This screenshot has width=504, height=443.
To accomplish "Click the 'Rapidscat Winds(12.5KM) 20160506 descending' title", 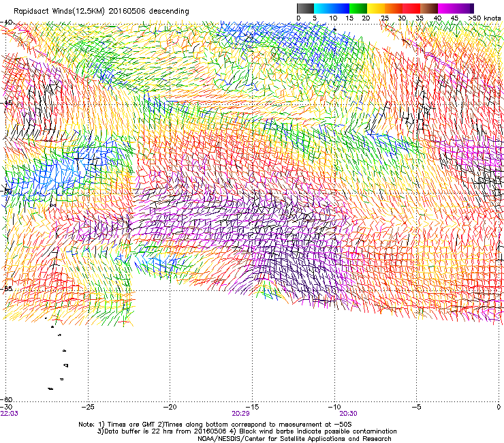I will click(x=101, y=12).
